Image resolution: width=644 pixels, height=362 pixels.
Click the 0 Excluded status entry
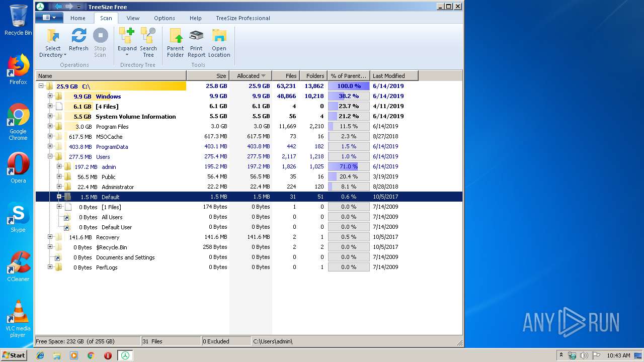(226, 341)
